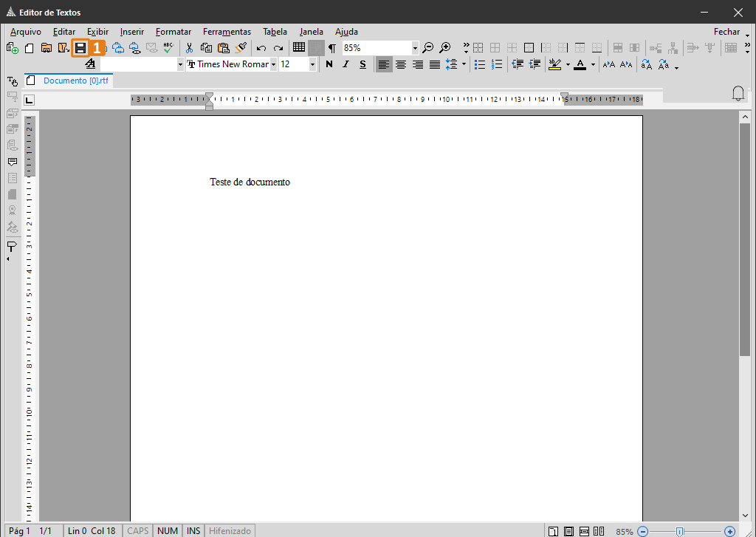Paste from clipboard icon
The width and height of the screenshot is (756, 537).
click(x=223, y=48)
